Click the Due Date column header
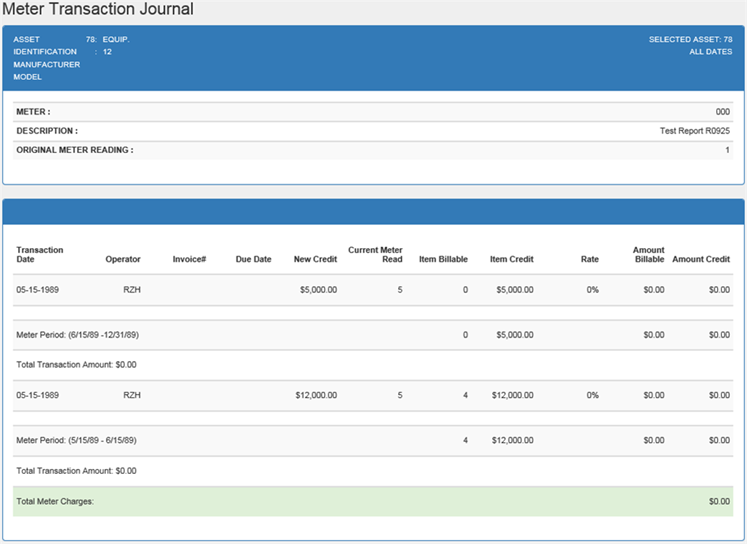 253,259
